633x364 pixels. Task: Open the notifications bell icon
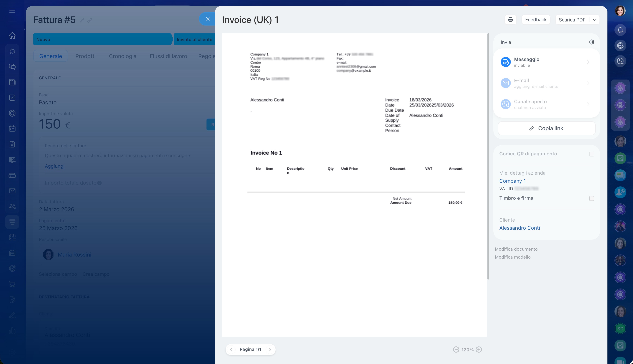point(620,30)
